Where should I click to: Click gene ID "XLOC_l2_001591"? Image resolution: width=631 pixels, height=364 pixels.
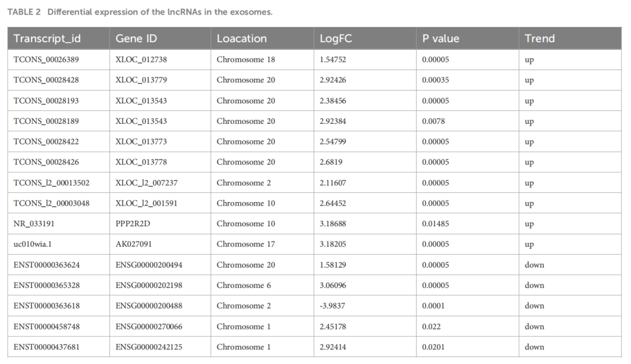point(147,203)
